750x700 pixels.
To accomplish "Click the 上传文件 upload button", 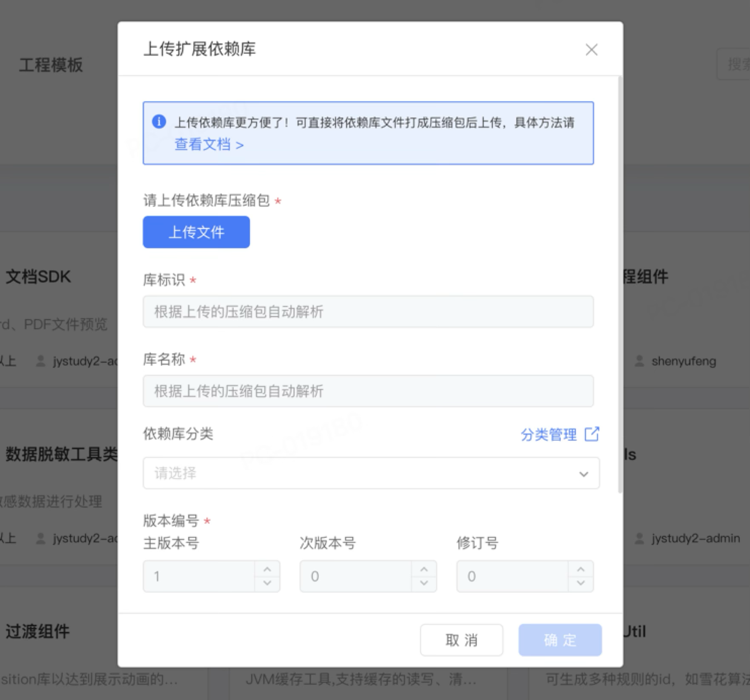I will click(196, 232).
